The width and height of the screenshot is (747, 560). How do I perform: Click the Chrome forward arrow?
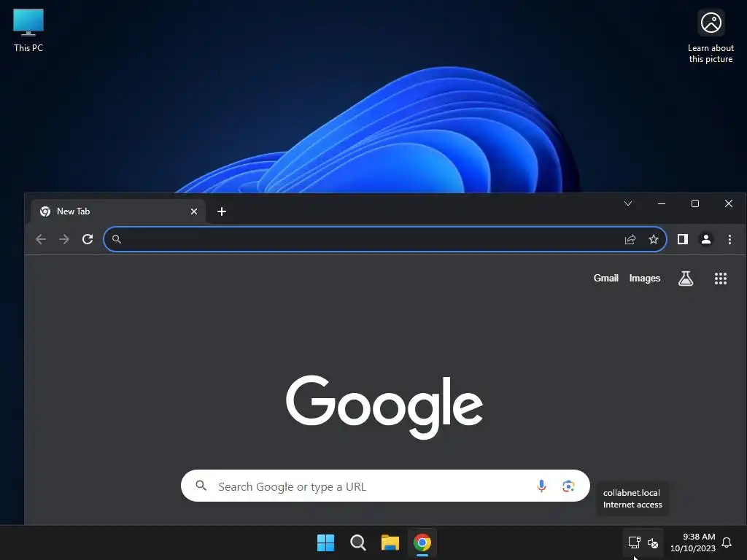click(64, 239)
